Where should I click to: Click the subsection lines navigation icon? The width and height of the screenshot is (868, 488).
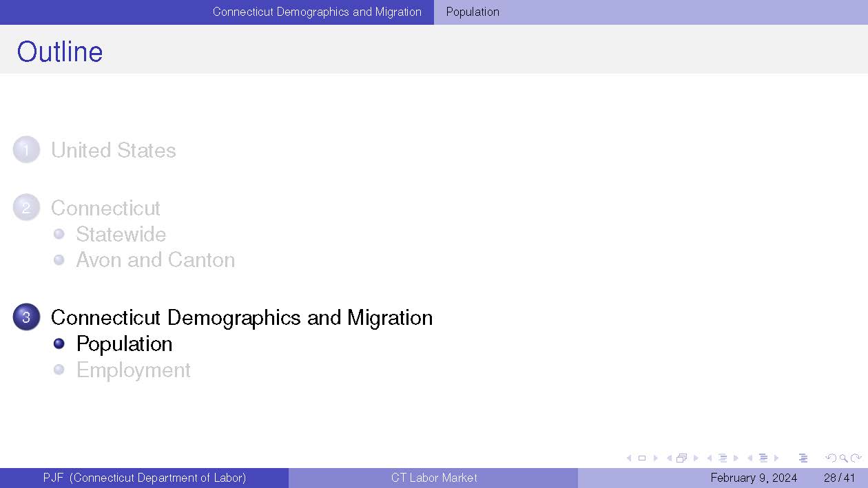pos(723,458)
